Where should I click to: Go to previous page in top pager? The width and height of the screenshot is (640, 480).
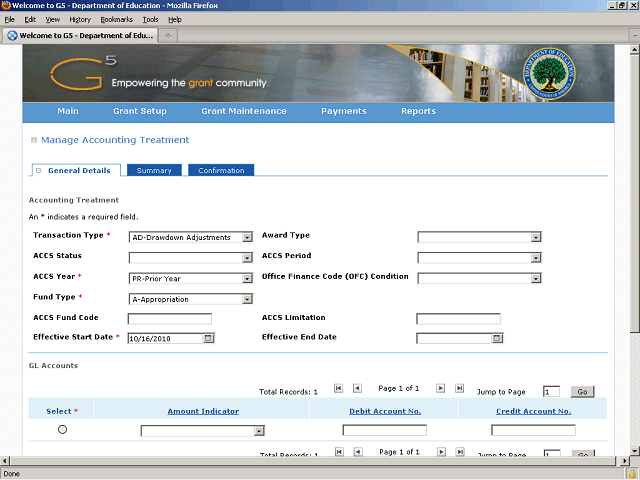(357, 388)
